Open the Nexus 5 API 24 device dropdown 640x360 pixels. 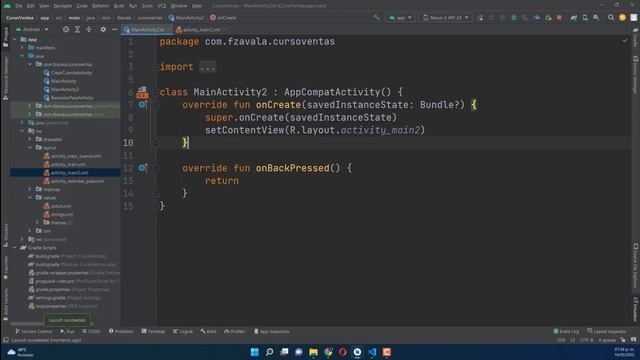pos(445,18)
